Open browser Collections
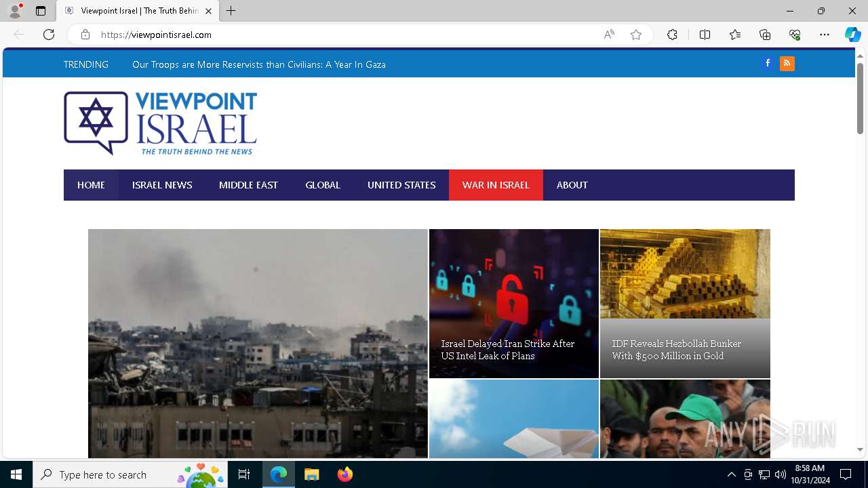The height and width of the screenshot is (488, 868). [765, 35]
